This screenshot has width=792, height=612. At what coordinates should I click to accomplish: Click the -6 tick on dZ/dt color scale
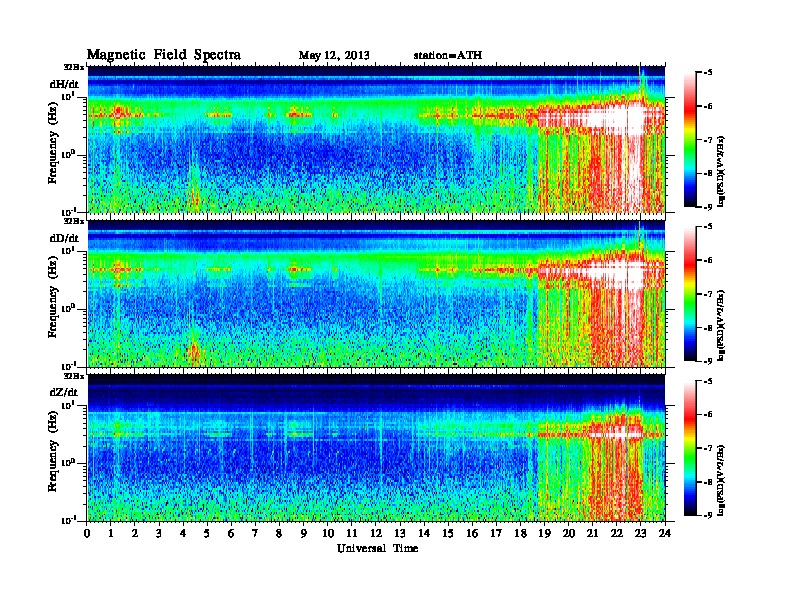coord(708,414)
